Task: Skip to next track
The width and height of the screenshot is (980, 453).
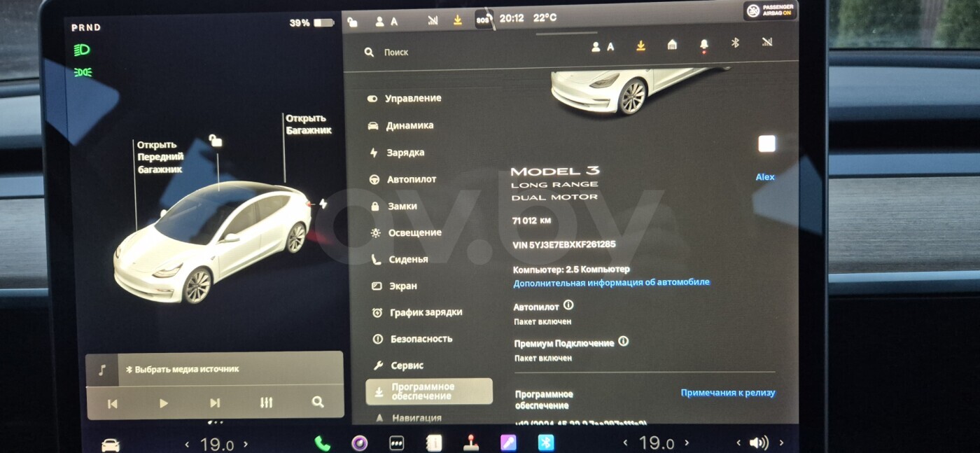Action: point(215,403)
